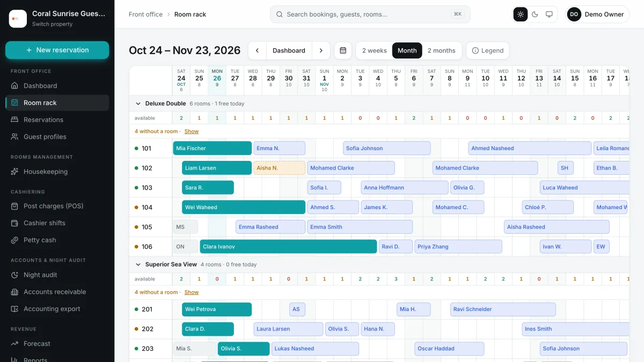Open the MS block in room 105
This screenshot has height=362, width=644.
click(x=186, y=227)
